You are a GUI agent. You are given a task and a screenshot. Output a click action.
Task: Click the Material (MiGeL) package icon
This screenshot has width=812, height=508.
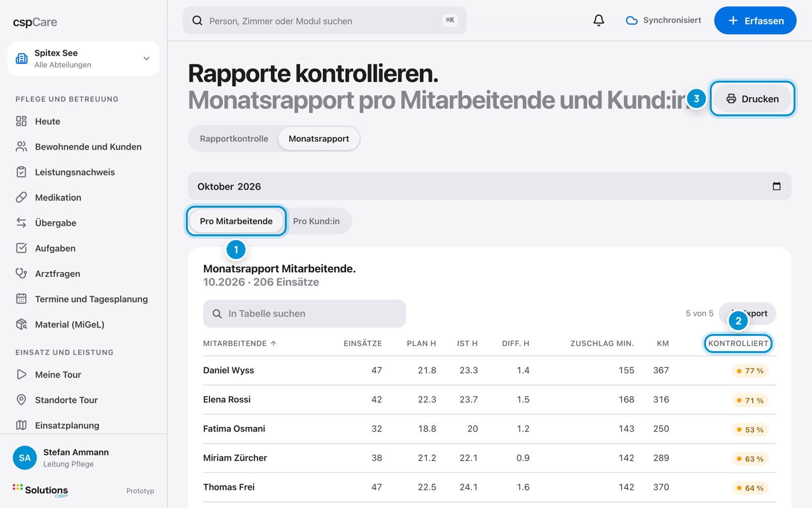[21, 324]
